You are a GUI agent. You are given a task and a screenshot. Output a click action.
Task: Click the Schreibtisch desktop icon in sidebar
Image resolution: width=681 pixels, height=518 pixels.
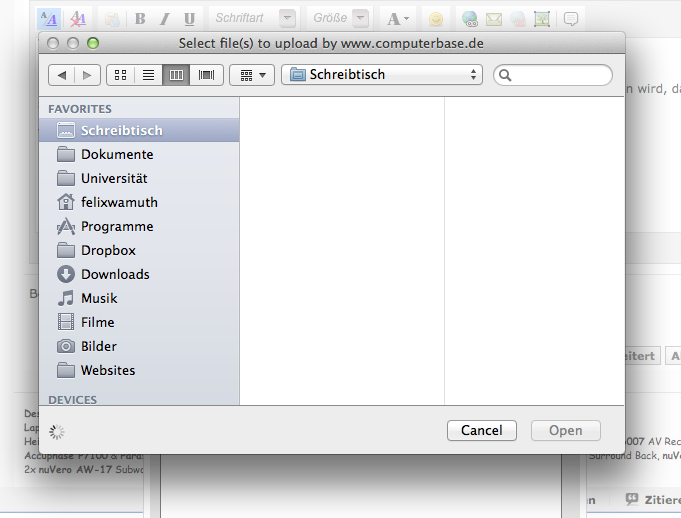click(66, 130)
